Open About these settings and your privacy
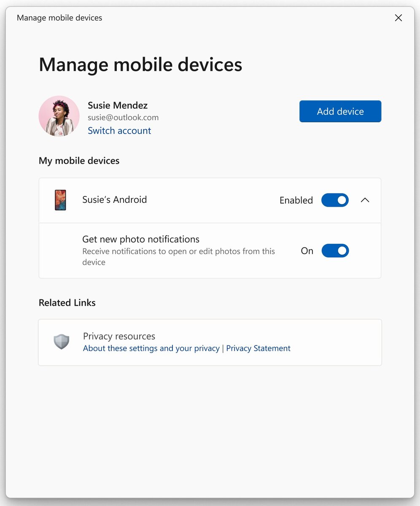The image size is (420, 506). pos(151,348)
